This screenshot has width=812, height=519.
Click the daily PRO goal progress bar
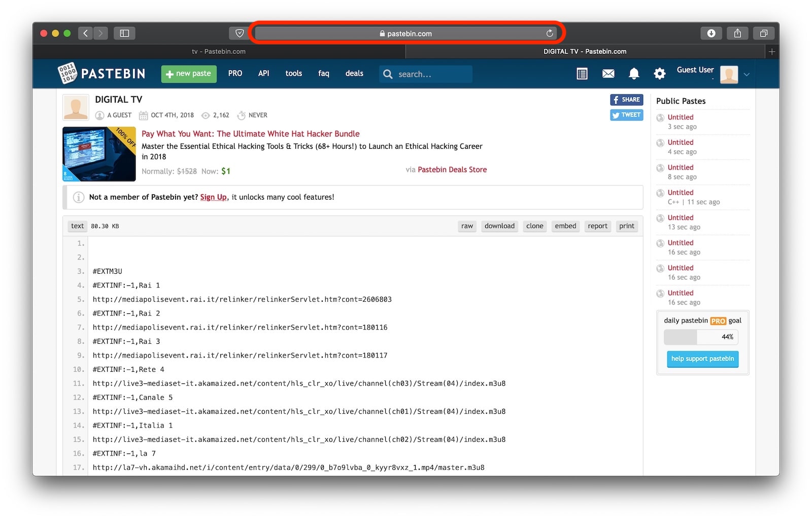701,337
